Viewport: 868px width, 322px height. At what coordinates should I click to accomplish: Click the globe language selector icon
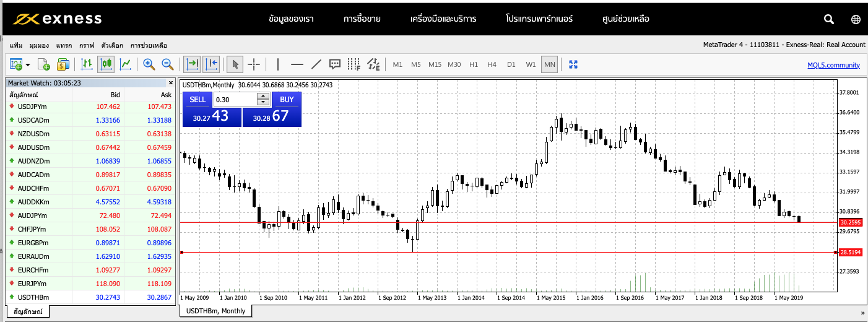[856, 19]
